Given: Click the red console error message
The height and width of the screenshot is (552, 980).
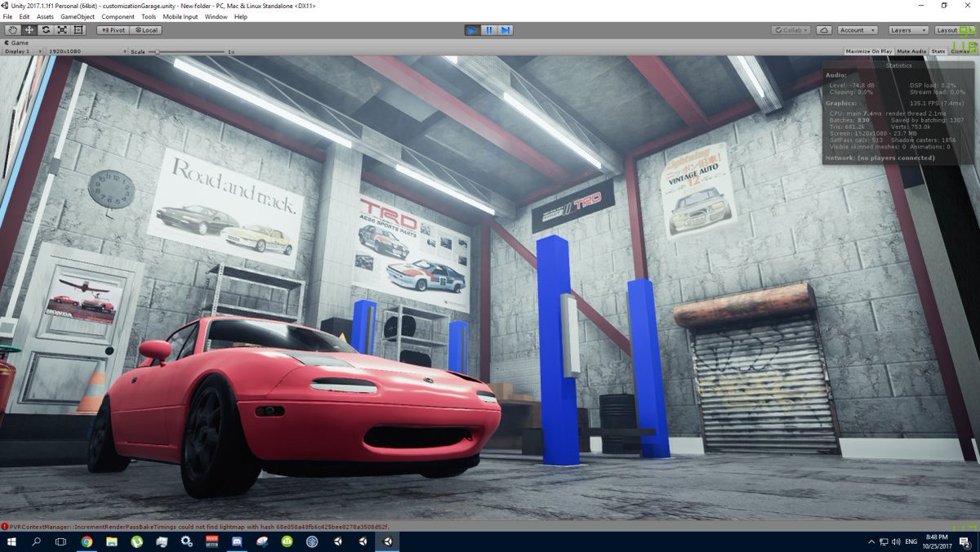Looking at the screenshot, I should tap(199, 527).
